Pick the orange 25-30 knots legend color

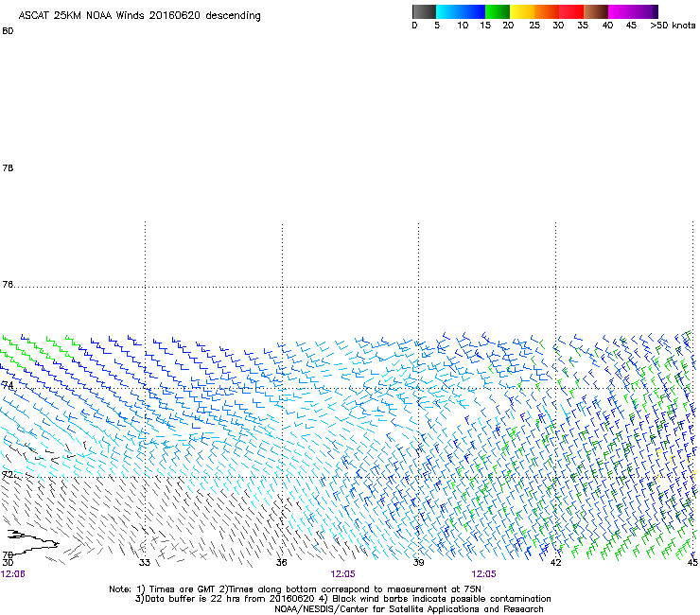click(x=547, y=11)
